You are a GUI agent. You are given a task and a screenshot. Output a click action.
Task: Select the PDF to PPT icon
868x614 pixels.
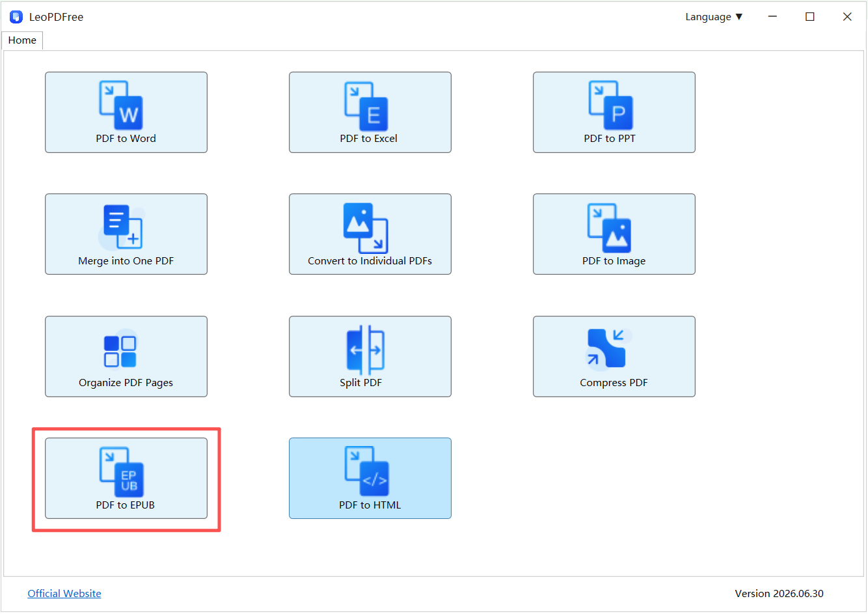[610, 105]
